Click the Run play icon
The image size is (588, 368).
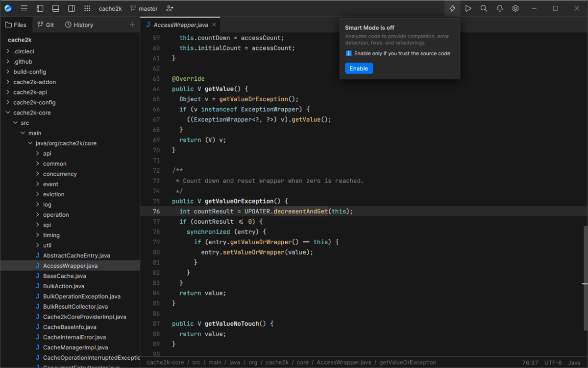[x=468, y=8]
